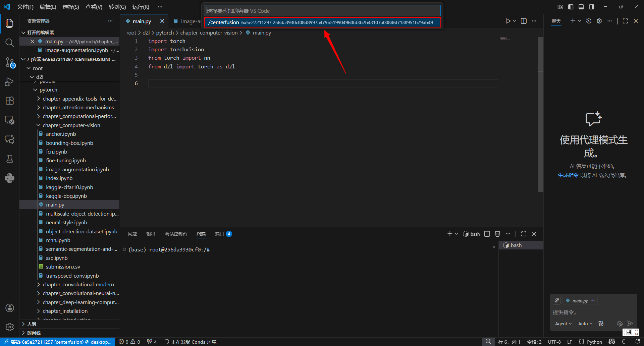
Task: Select the /centerfusion container entry
Action: (x=322, y=22)
